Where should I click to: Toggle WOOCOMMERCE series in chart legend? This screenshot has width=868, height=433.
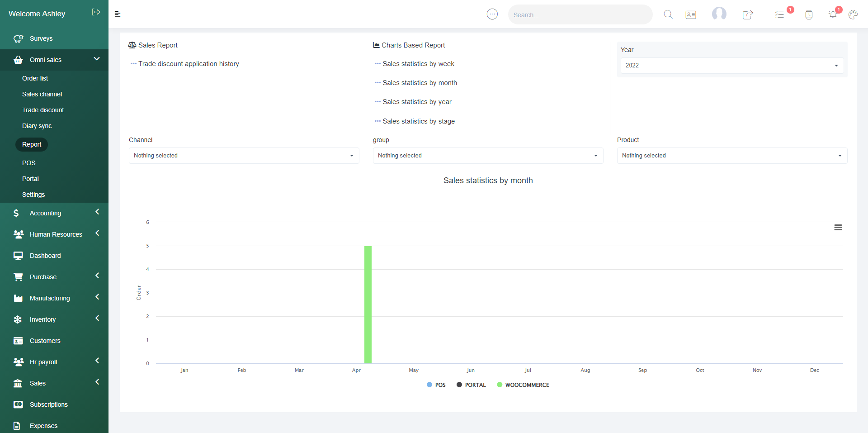click(523, 385)
